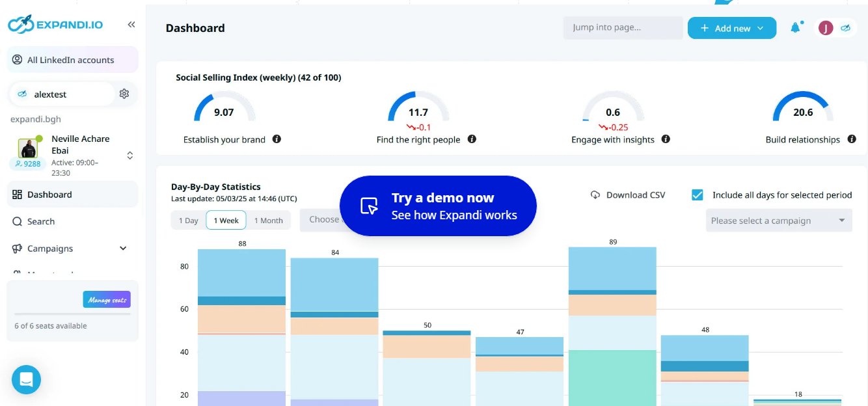Click the Social Selling Index heading
The height and width of the screenshot is (406, 868).
click(258, 77)
